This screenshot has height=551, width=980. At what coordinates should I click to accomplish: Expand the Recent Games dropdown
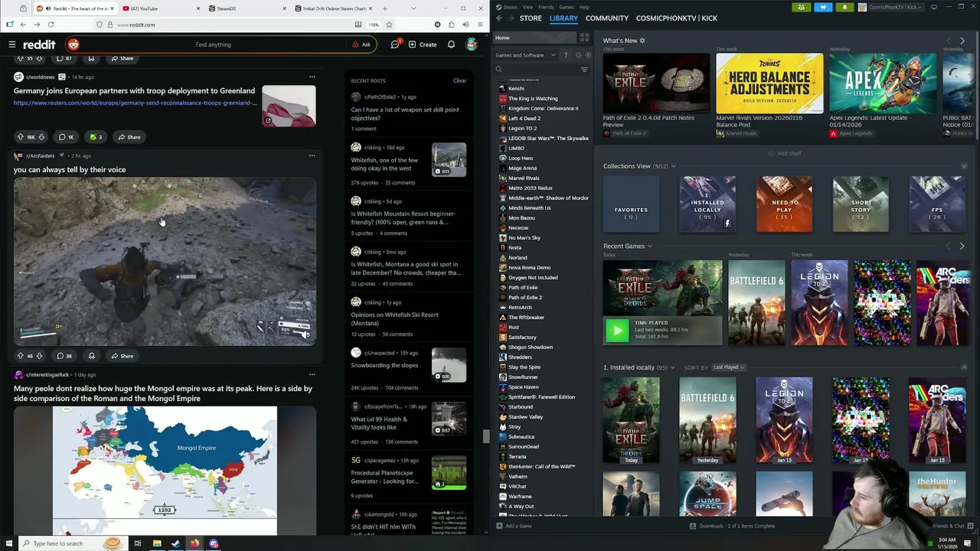650,246
